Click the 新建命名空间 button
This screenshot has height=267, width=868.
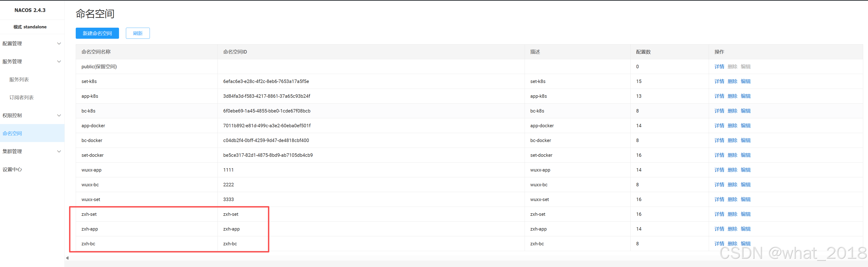[x=97, y=33]
